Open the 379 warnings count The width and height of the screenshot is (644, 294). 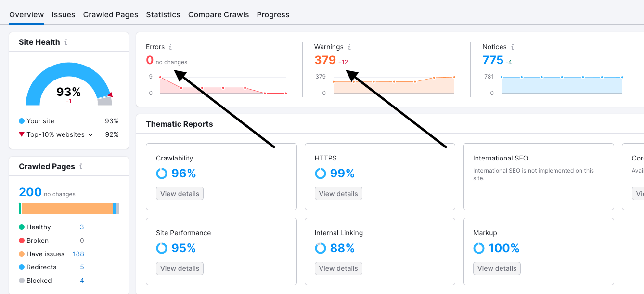click(x=325, y=60)
